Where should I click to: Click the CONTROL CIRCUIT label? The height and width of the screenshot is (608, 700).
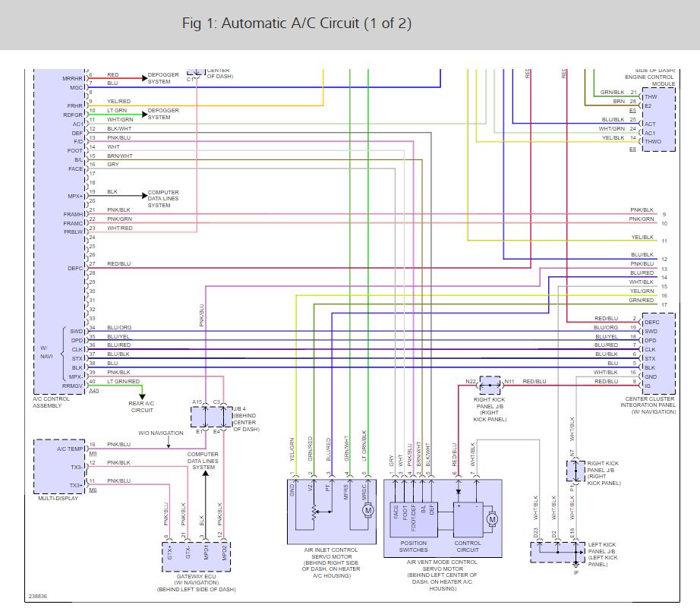pyautogui.click(x=468, y=547)
